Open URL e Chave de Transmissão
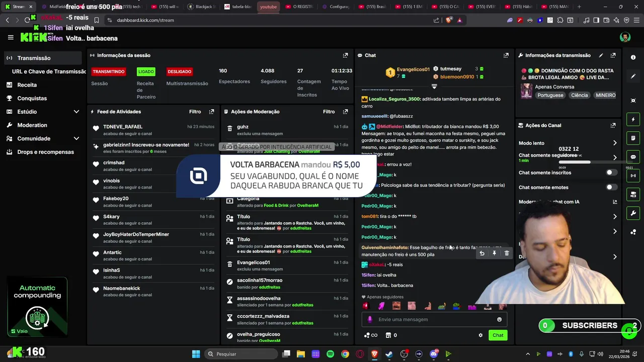 [x=49, y=71]
